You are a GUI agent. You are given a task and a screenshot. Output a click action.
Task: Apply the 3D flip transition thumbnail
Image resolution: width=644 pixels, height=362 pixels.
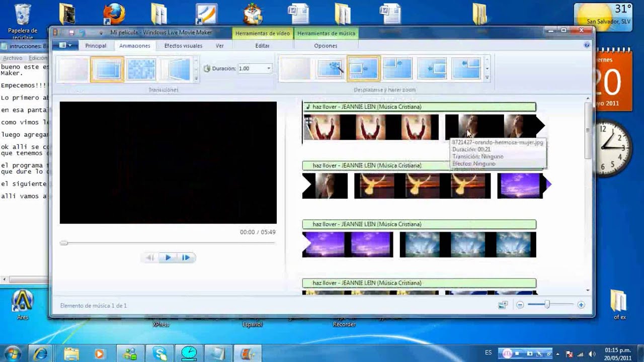click(x=176, y=69)
